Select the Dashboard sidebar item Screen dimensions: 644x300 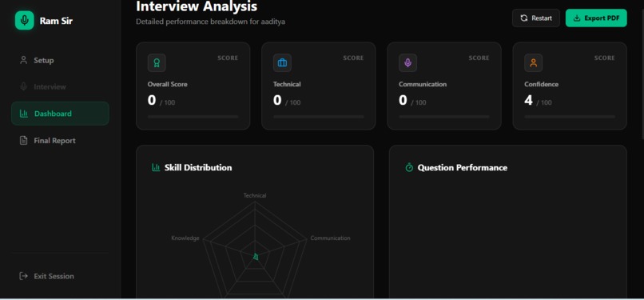coord(61,114)
